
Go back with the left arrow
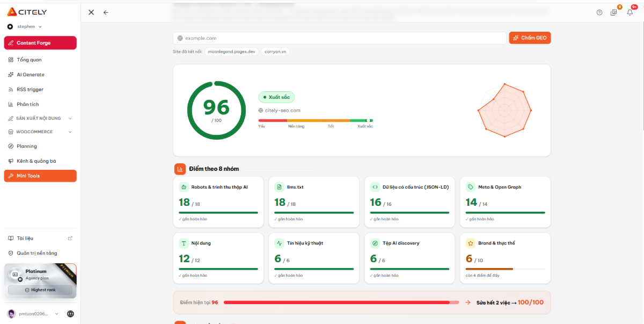tap(106, 12)
